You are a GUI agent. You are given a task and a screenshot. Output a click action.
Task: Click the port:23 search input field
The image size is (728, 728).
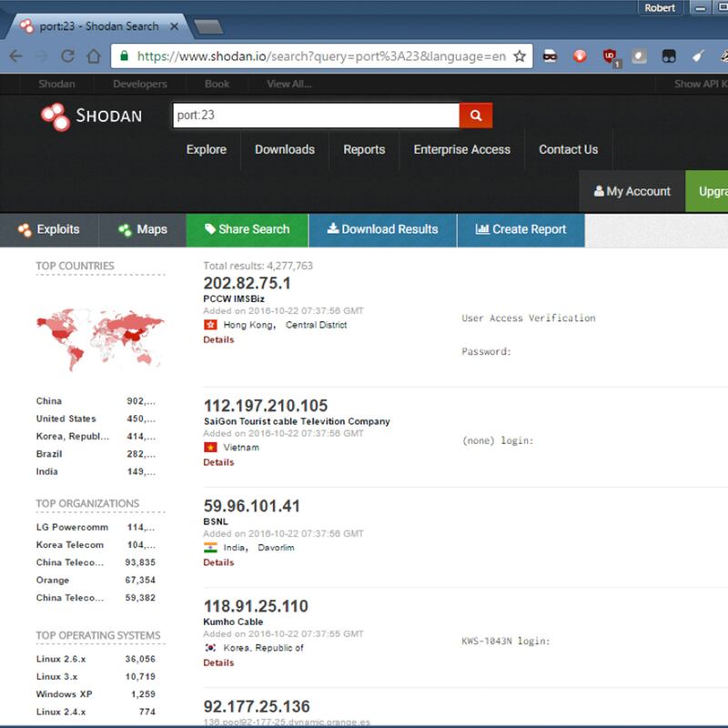pos(315,116)
